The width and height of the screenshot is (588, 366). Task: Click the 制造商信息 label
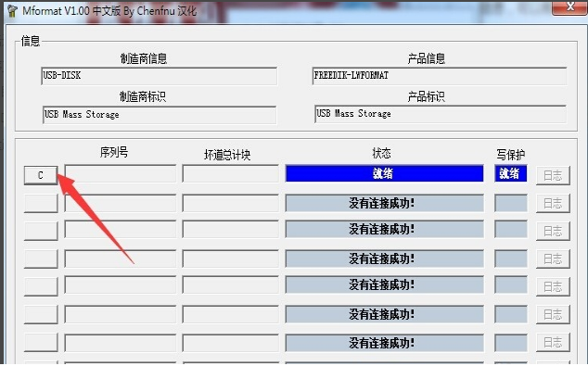(x=144, y=58)
